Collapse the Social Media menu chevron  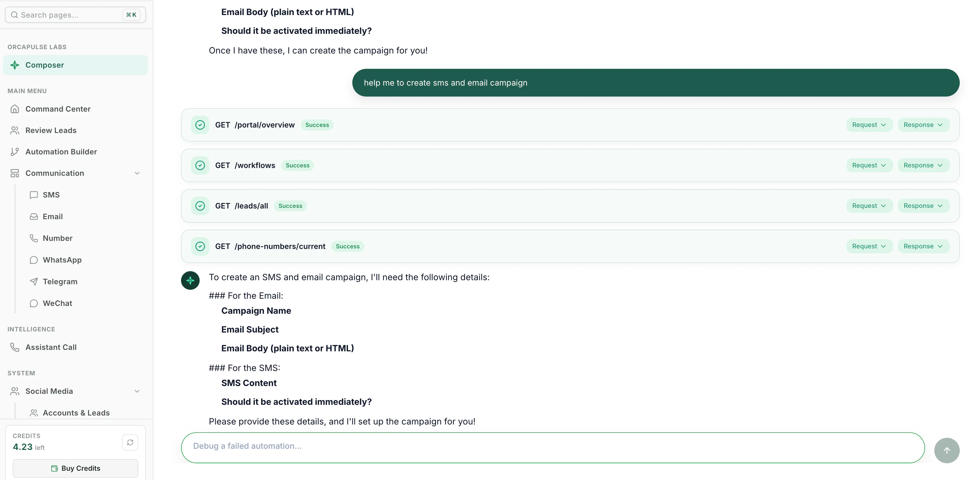137,391
